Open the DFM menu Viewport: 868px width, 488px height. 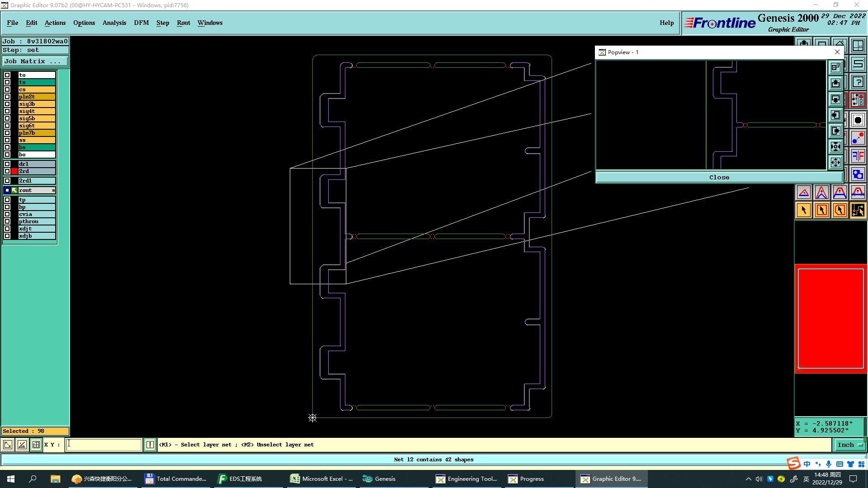click(141, 23)
